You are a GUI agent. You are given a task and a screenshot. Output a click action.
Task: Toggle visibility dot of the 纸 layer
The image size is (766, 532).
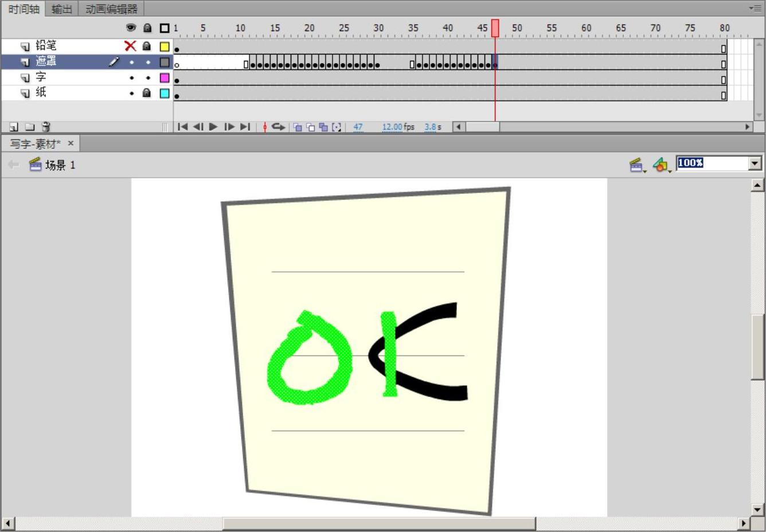click(x=131, y=93)
